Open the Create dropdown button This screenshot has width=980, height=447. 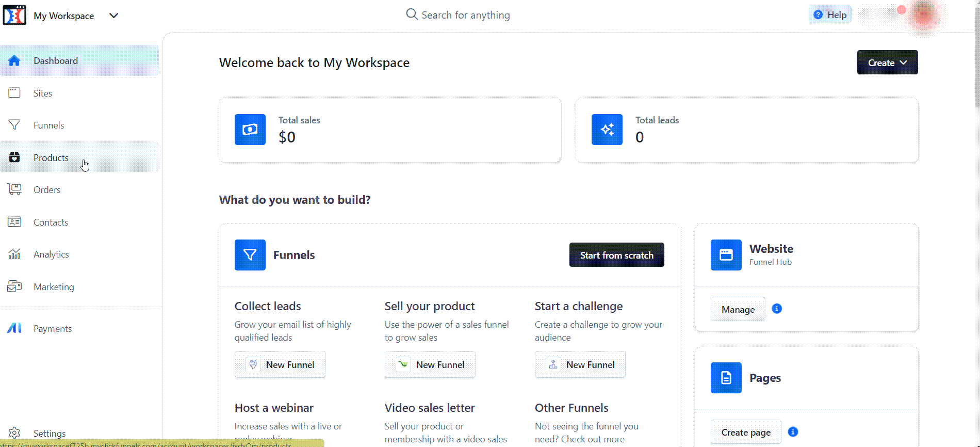pyautogui.click(x=887, y=62)
